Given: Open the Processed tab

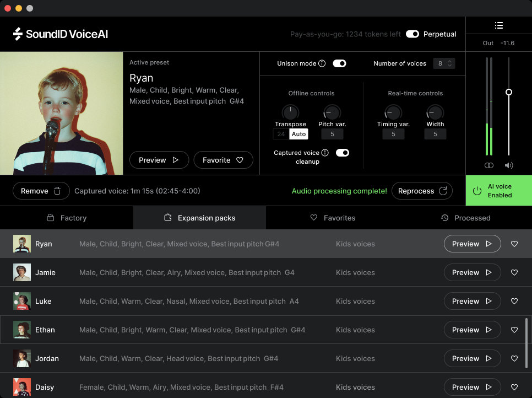Looking at the screenshot, I should tap(465, 218).
